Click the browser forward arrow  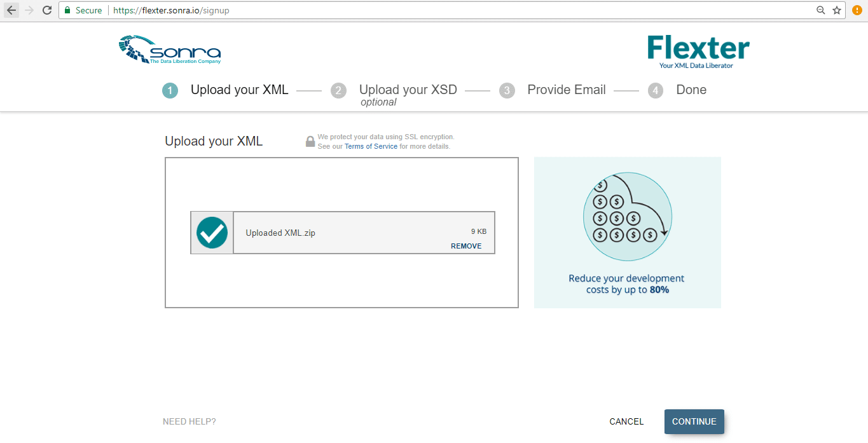(29, 10)
